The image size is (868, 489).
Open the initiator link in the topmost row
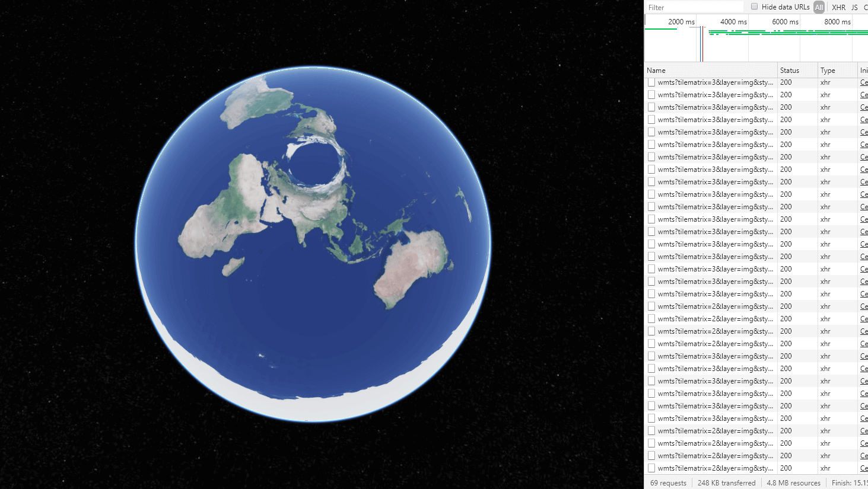[x=864, y=82]
